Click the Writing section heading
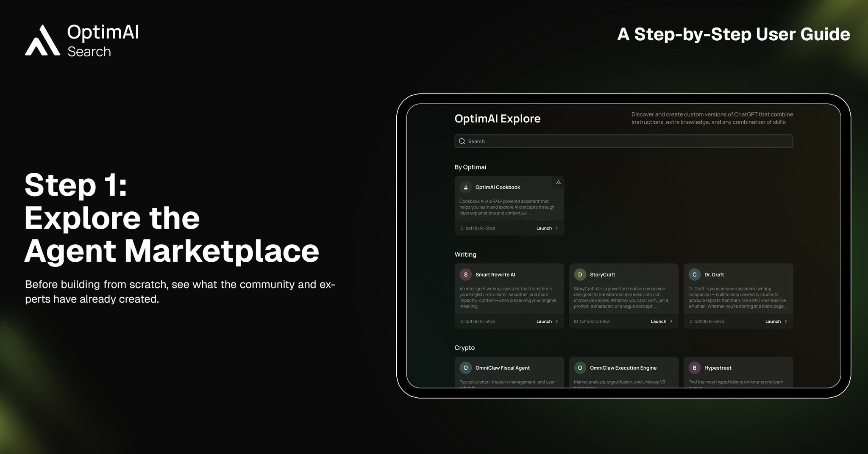 [x=465, y=255]
